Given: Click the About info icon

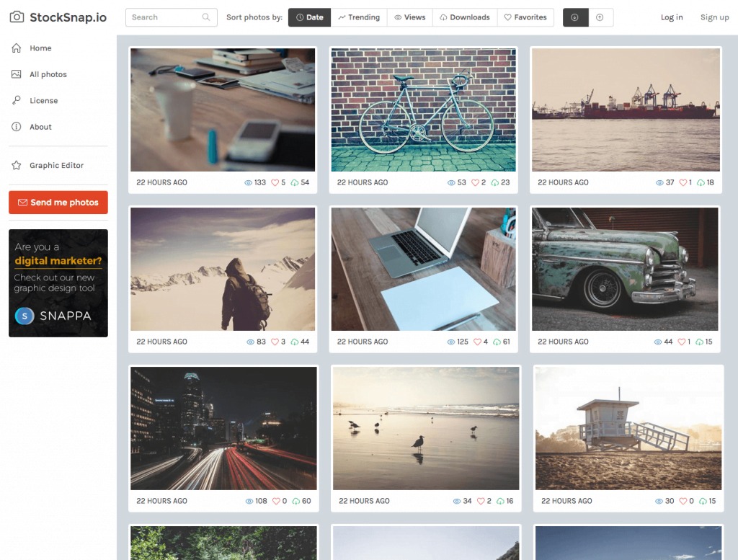Looking at the screenshot, I should 17,127.
